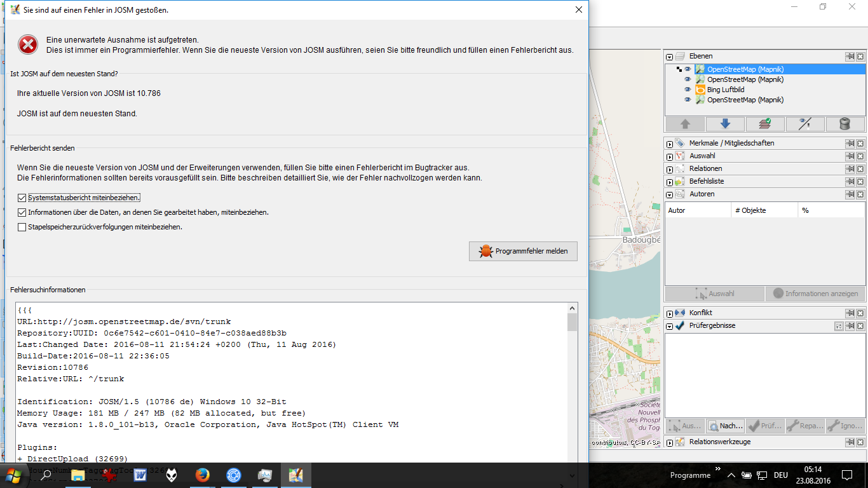This screenshot has width=868, height=488.
Task: Click Programmfehler melden button
Action: (x=523, y=251)
